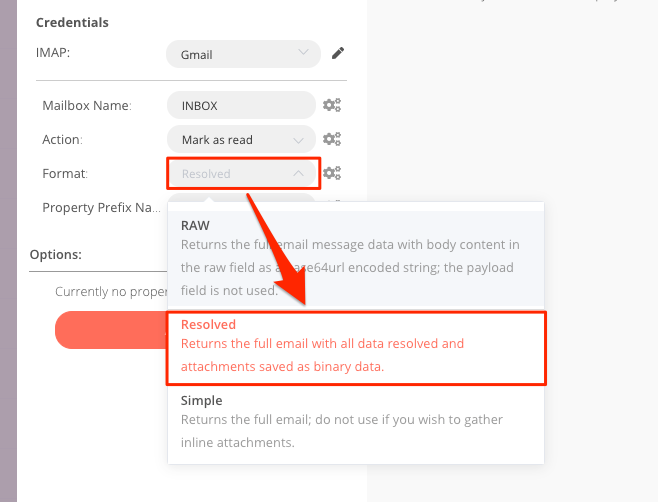This screenshot has width=658, height=502.
Task: Click into the Mailbox Name INBOX field
Action: 241,105
